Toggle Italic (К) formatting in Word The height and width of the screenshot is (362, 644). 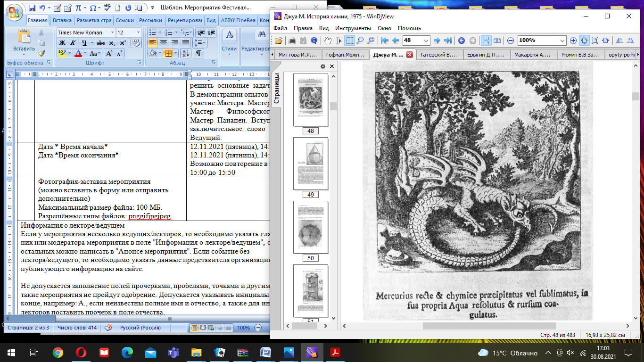(x=73, y=42)
